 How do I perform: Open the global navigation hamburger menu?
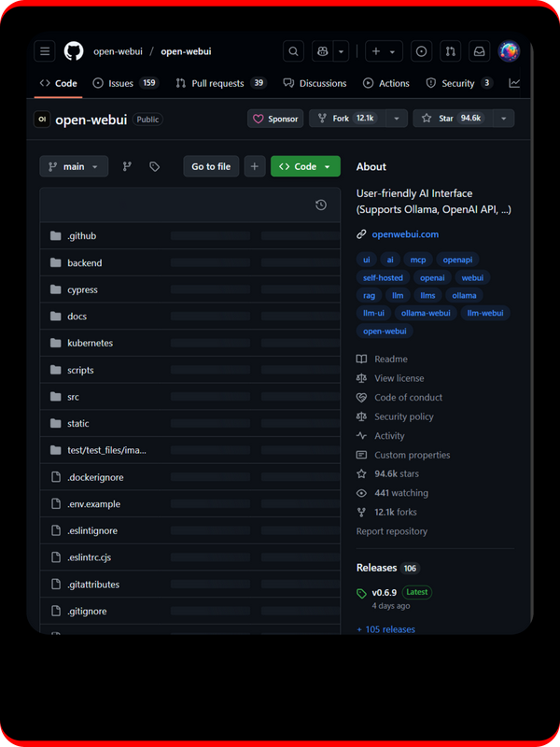[x=45, y=51]
